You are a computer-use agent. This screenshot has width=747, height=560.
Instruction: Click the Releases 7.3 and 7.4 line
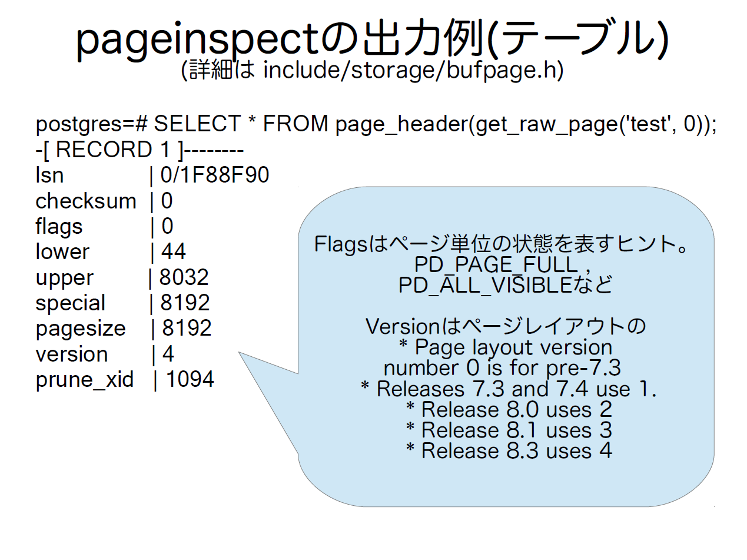(x=509, y=389)
